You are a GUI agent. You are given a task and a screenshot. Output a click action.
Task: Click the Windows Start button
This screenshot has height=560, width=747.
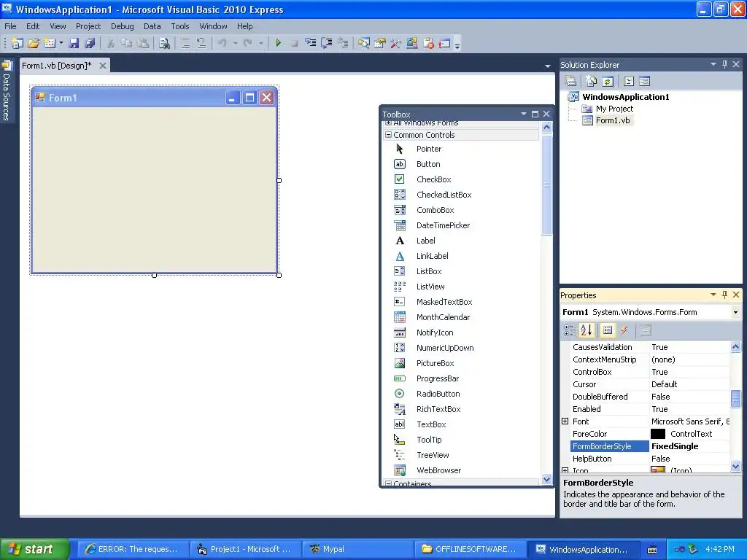tap(34, 549)
